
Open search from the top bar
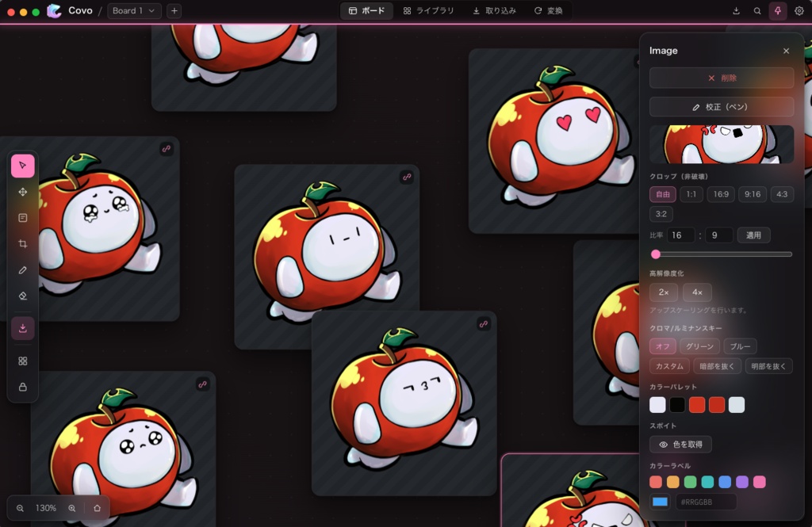point(757,11)
